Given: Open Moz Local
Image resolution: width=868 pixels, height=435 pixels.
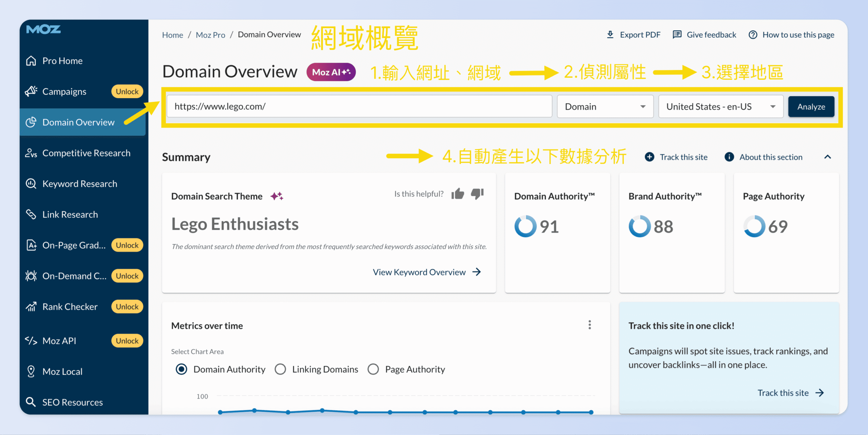Looking at the screenshot, I should point(62,371).
